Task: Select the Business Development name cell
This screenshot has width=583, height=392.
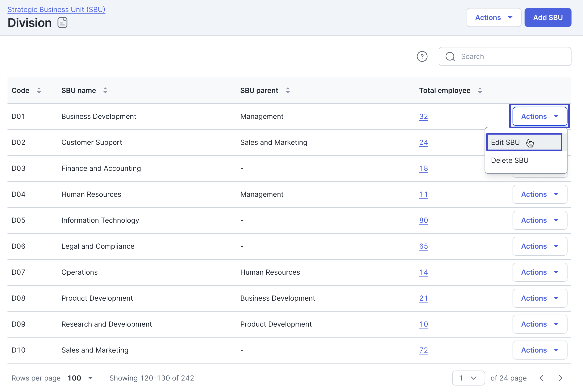Action: [x=99, y=117]
